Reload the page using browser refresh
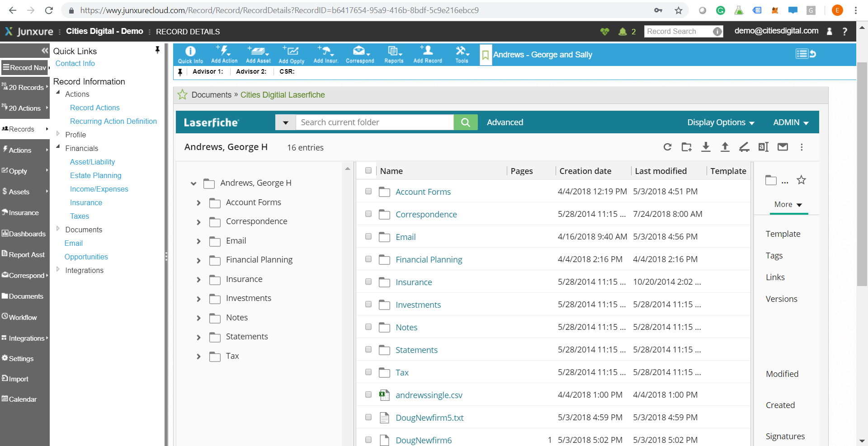 click(49, 10)
